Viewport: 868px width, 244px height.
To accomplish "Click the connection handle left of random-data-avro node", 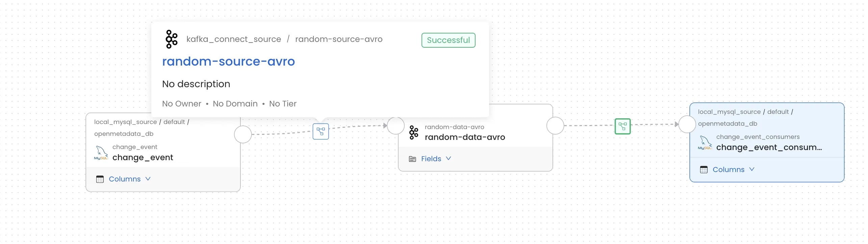I will pyautogui.click(x=396, y=125).
